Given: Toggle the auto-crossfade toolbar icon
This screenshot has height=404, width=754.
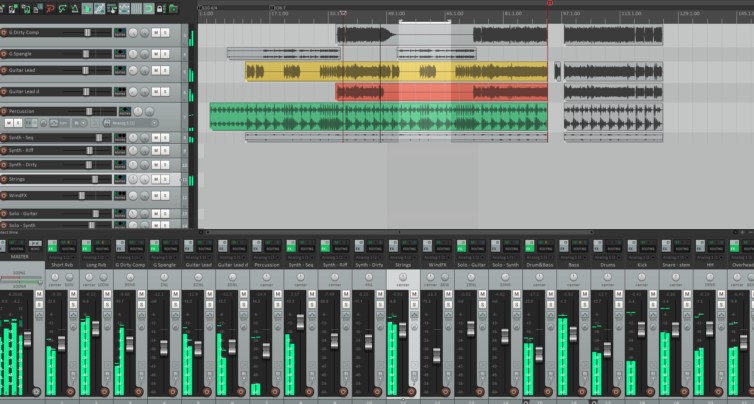Looking at the screenshot, I should pyautogui.click(x=87, y=9).
